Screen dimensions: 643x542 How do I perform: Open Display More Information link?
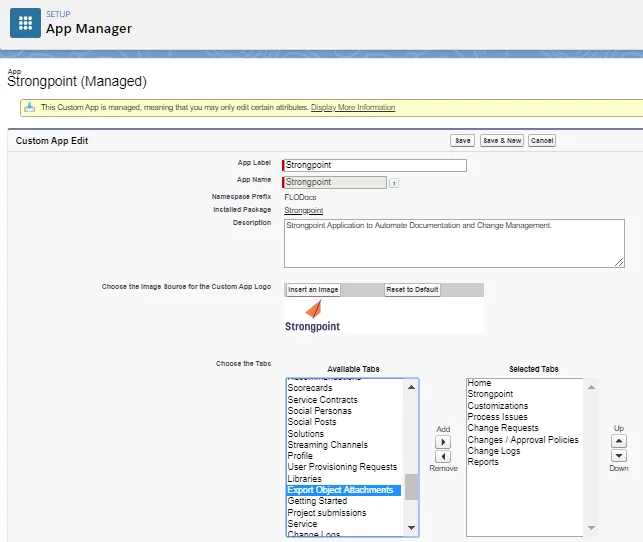(353, 107)
